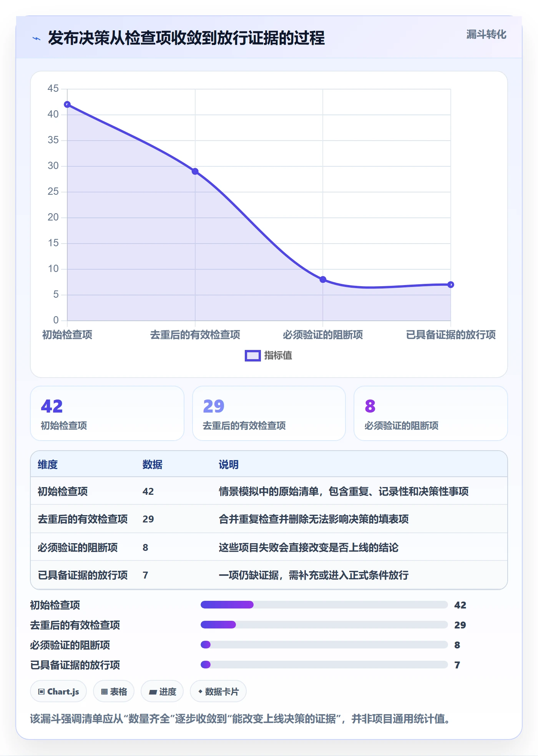538x756 pixels.
Task: Select the table row 去重后的有效检查项
Action: [269, 519]
